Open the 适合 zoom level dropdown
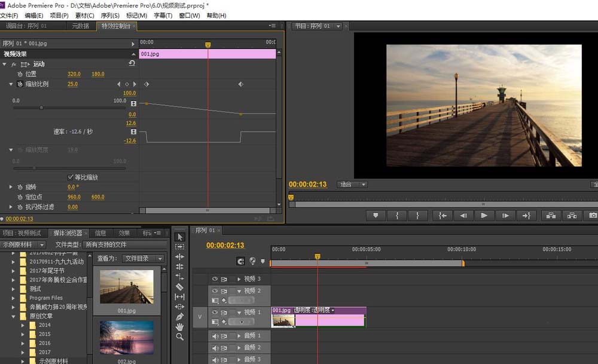598x364 pixels. click(352, 184)
